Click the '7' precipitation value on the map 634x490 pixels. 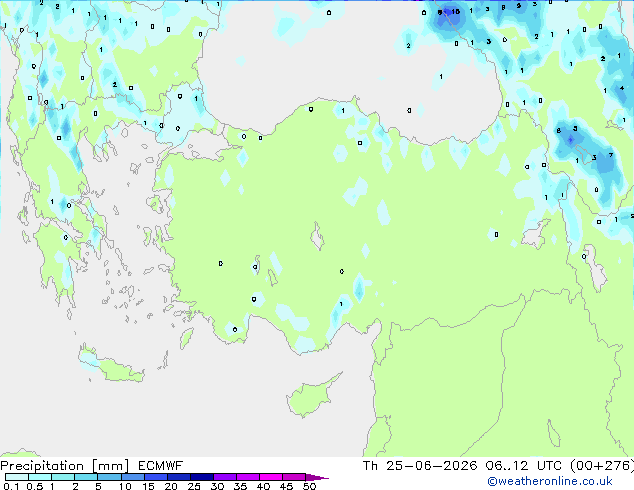(611, 155)
